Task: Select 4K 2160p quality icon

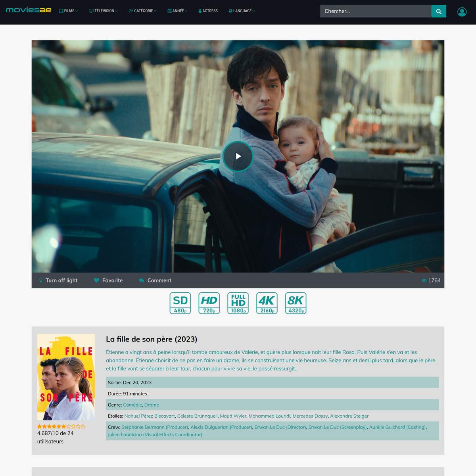Action: 267,303
